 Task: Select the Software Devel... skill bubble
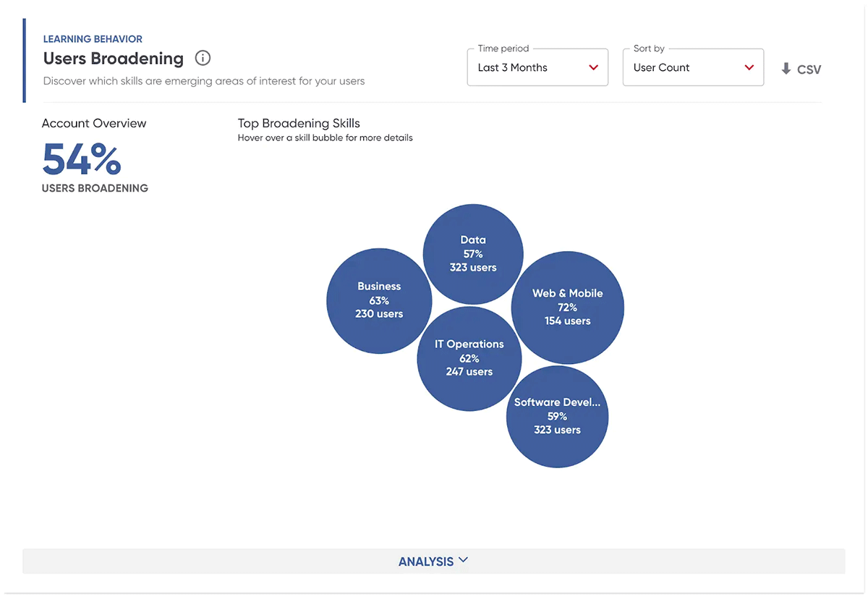point(557,416)
